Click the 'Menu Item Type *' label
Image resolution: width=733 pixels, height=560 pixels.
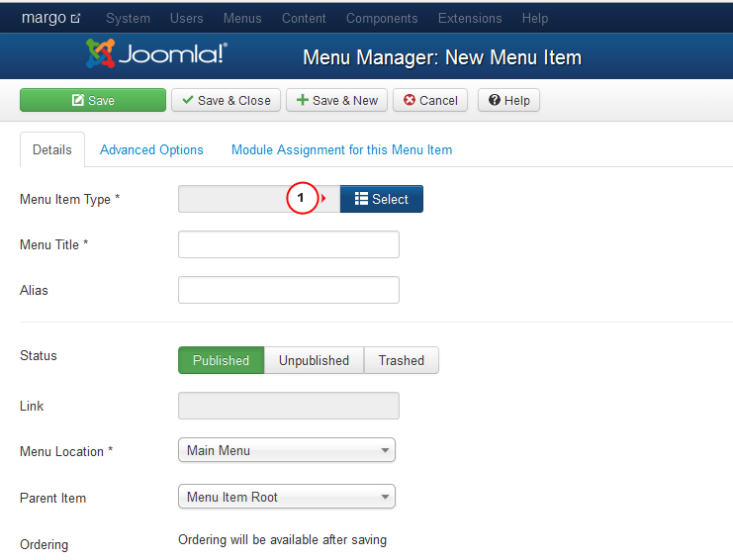[x=69, y=199]
